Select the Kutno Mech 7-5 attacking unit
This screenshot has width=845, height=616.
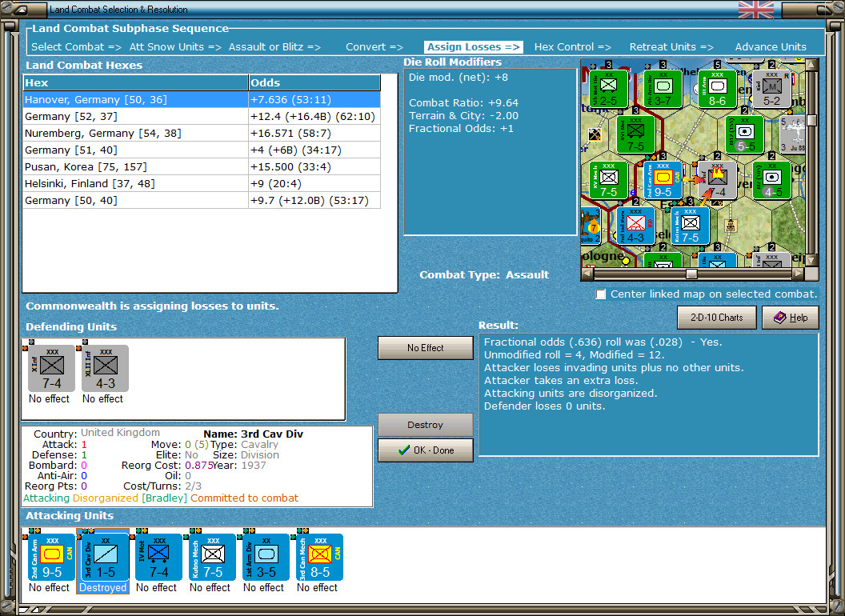212,558
